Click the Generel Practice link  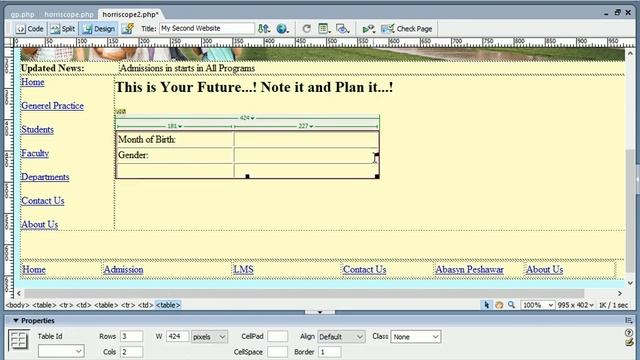52,106
